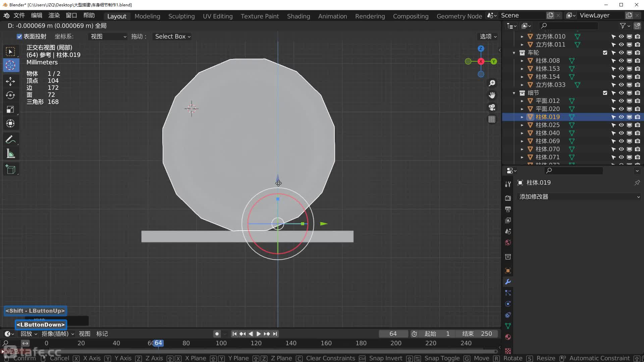Screen dimensions: 644x362
Task: Select the Annotate tool
Action: tap(10, 139)
